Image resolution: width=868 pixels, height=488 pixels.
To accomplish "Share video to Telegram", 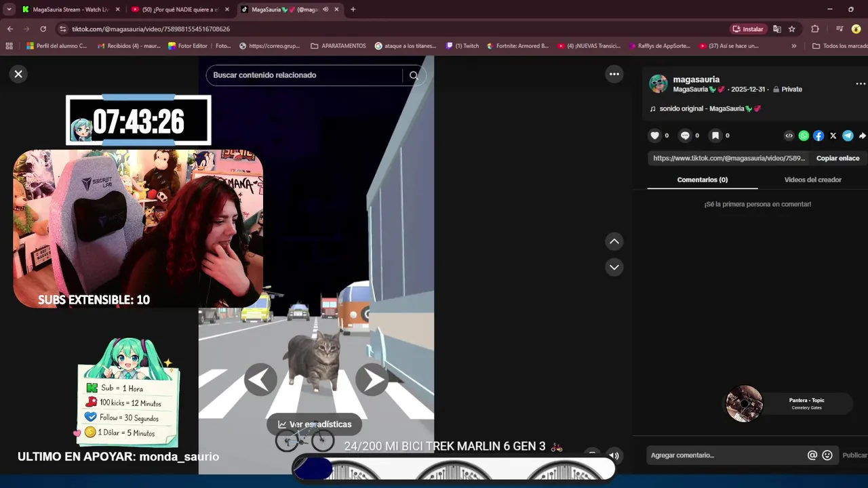I will tap(848, 136).
